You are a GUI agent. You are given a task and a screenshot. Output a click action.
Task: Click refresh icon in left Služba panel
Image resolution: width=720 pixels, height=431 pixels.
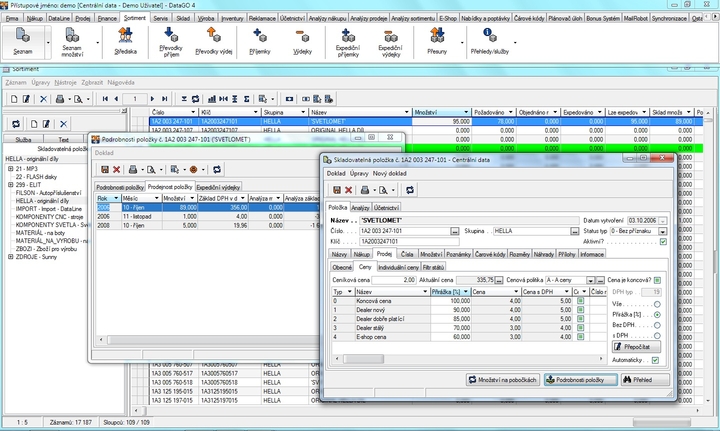[x=16, y=124]
